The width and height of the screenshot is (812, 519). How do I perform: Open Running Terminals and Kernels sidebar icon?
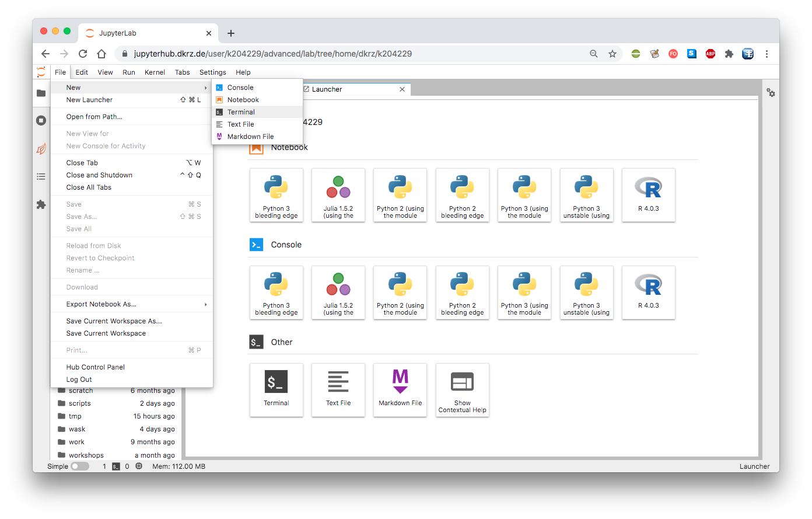(41, 120)
